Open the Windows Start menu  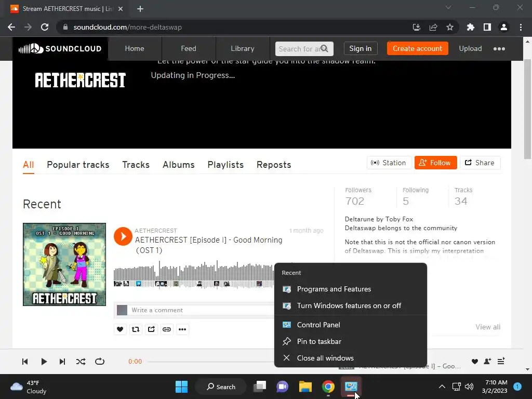[x=181, y=387]
